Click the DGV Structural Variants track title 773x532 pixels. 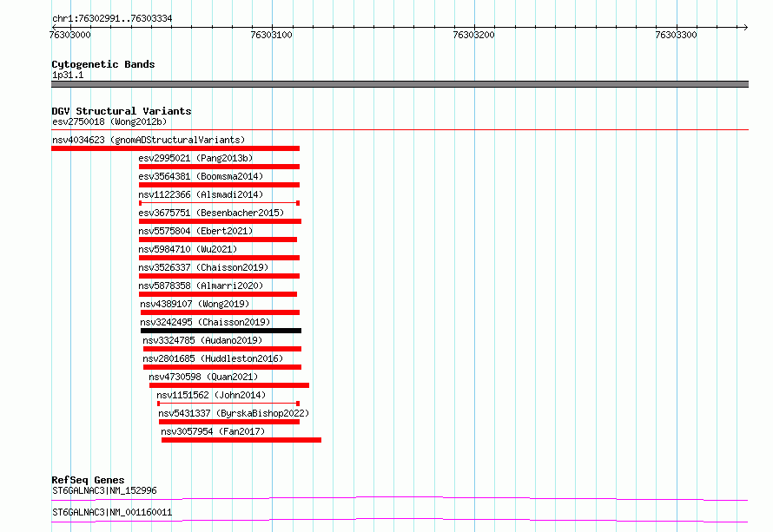pyautogui.click(x=122, y=111)
